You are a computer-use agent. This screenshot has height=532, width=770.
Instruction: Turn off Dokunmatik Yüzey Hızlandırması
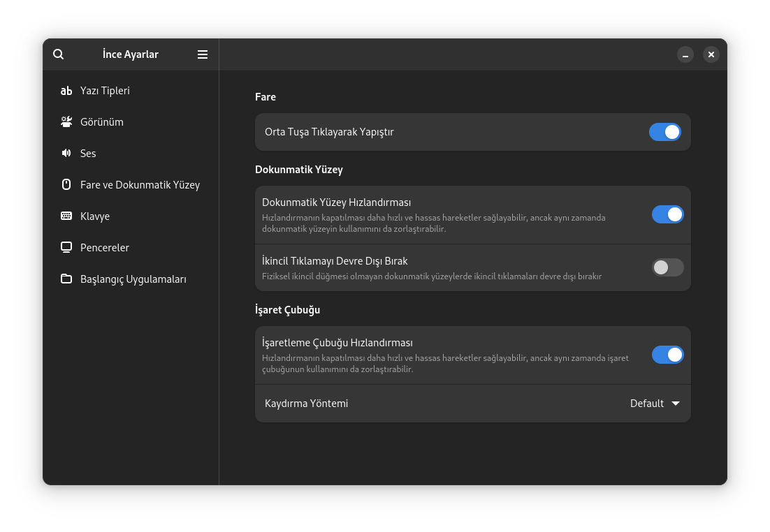[667, 214]
